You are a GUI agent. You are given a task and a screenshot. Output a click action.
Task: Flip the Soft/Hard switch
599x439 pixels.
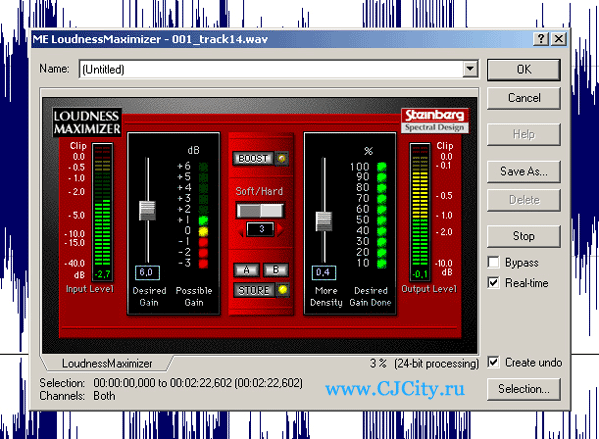click(x=260, y=211)
